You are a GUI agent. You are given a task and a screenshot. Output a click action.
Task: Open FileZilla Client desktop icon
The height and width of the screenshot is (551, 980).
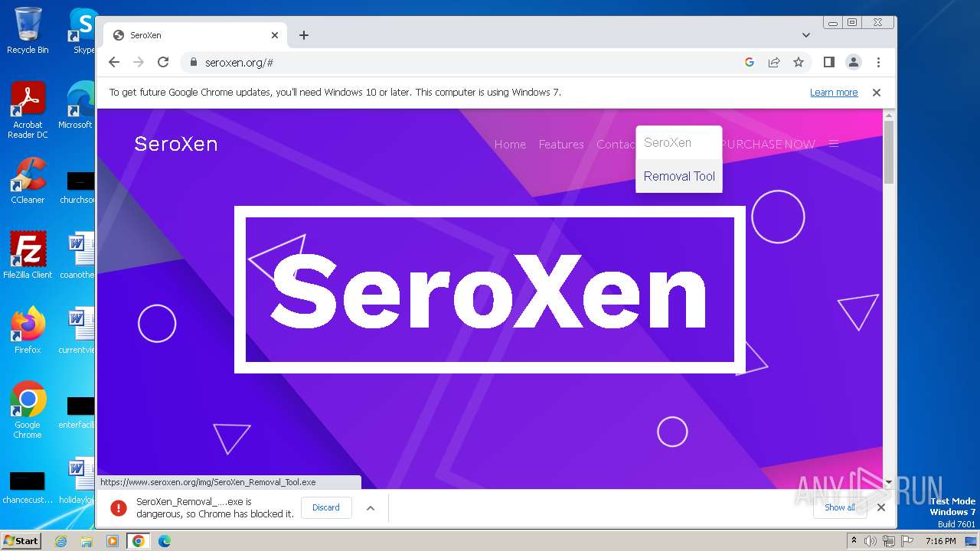click(28, 255)
